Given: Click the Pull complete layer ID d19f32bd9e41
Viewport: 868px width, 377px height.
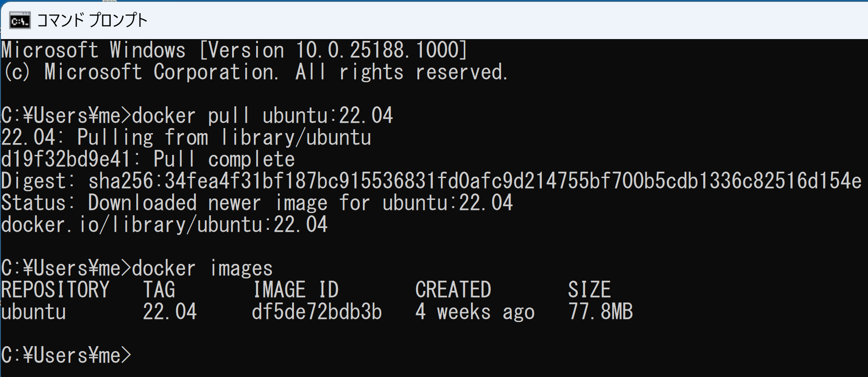Looking at the screenshot, I should (66, 159).
